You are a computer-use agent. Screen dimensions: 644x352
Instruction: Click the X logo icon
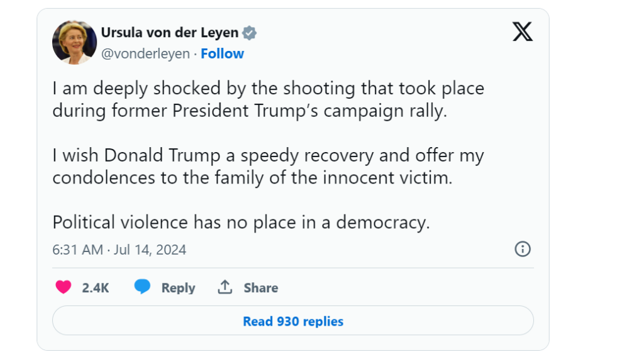(x=522, y=31)
